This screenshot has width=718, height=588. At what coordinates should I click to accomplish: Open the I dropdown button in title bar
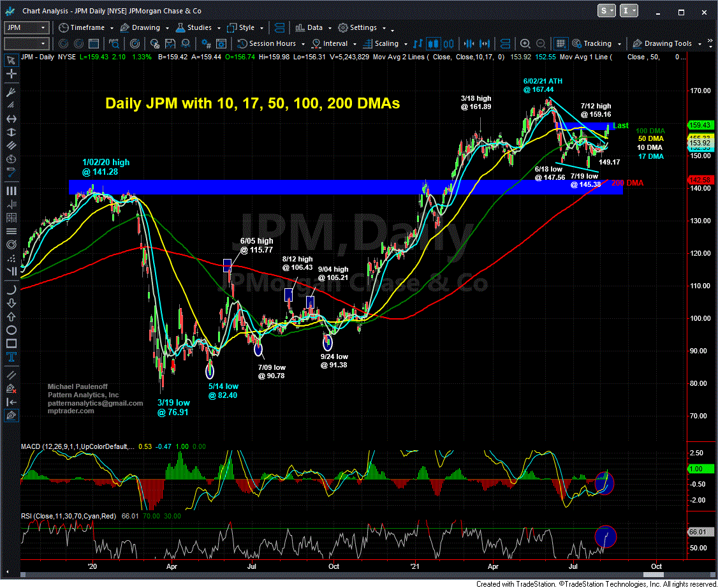point(630,10)
